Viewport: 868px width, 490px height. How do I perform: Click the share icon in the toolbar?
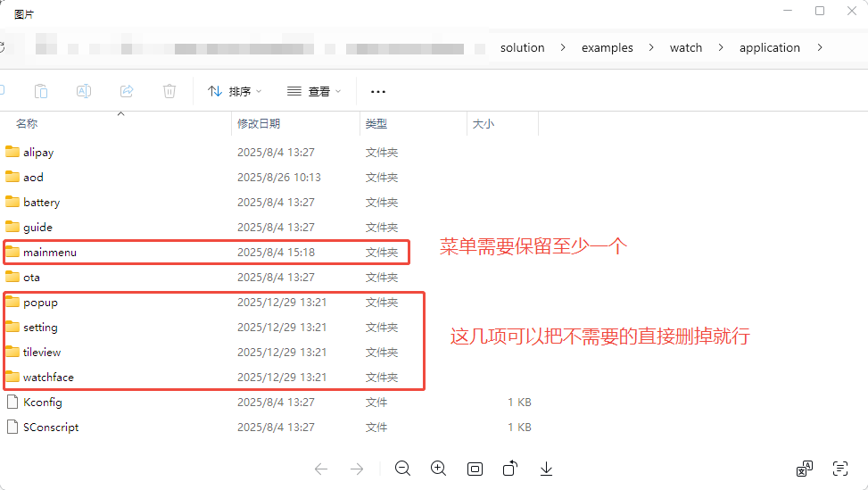click(x=127, y=91)
